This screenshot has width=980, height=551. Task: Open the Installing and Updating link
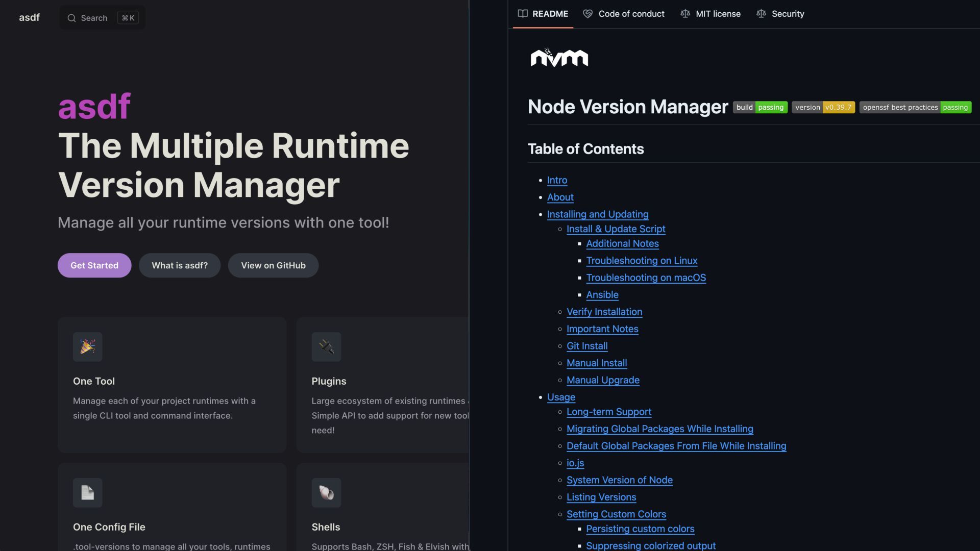[598, 214]
